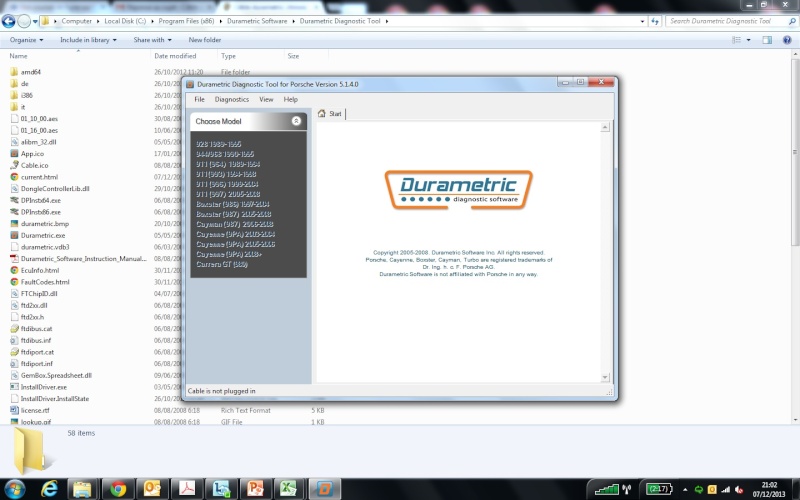Select DPInstx64.exe file

[x=40, y=201]
